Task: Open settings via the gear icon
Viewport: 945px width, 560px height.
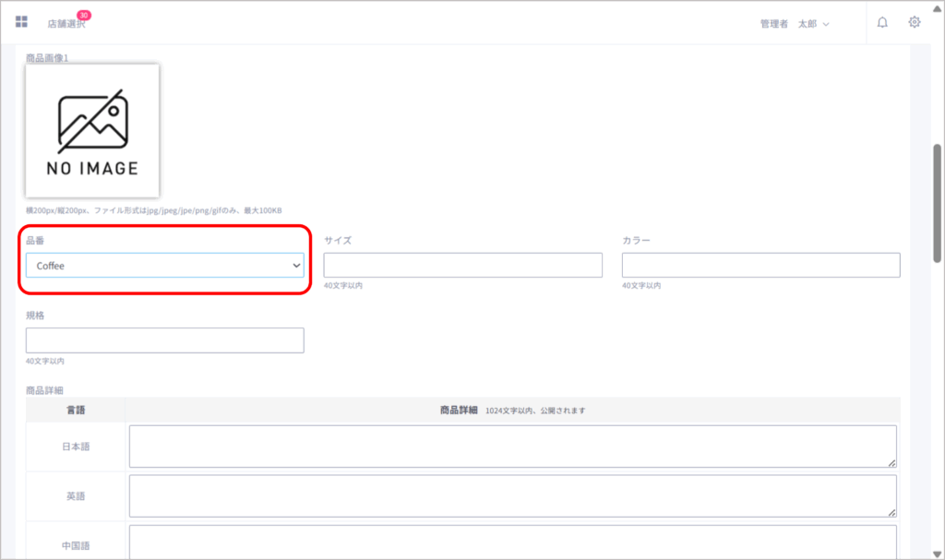Action: click(x=915, y=22)
